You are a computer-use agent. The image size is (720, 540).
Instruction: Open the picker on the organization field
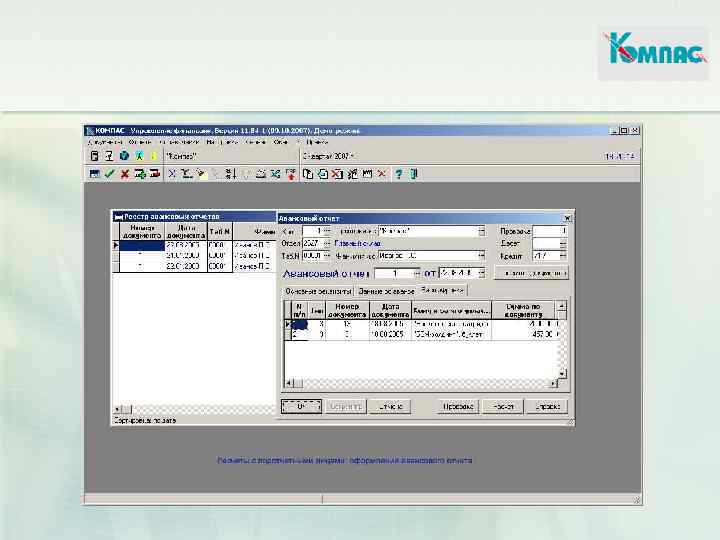[481, 231]
